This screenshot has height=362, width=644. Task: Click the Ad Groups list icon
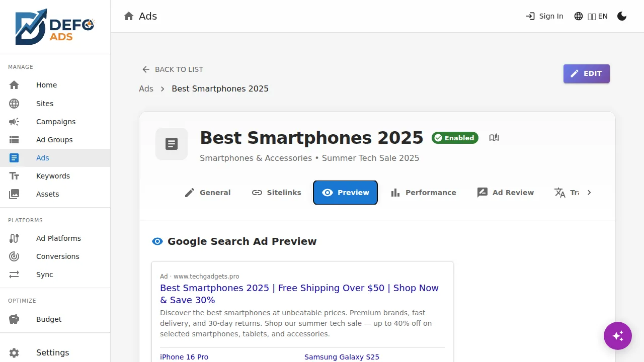tap(14, 140)
